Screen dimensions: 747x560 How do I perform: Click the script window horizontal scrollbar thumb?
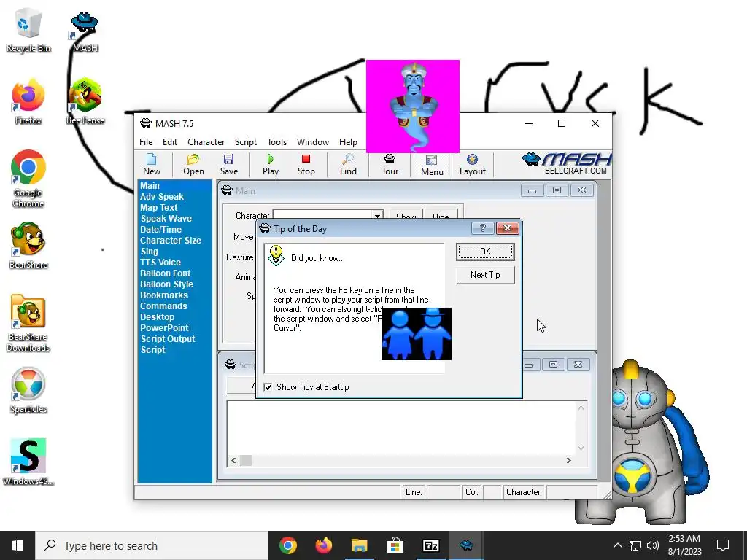click(x=246, y=461)
